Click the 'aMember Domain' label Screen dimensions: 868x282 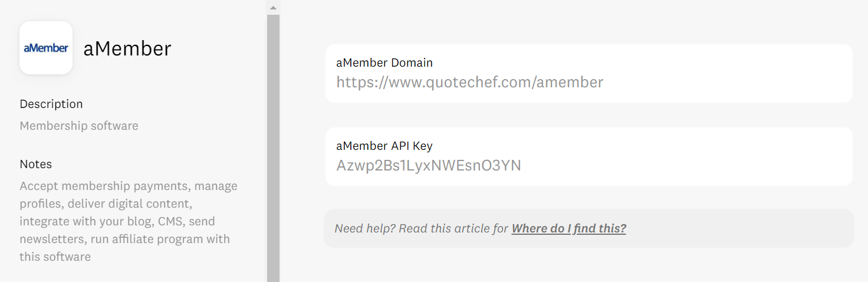pyautogui.click(x=384, y=63)
